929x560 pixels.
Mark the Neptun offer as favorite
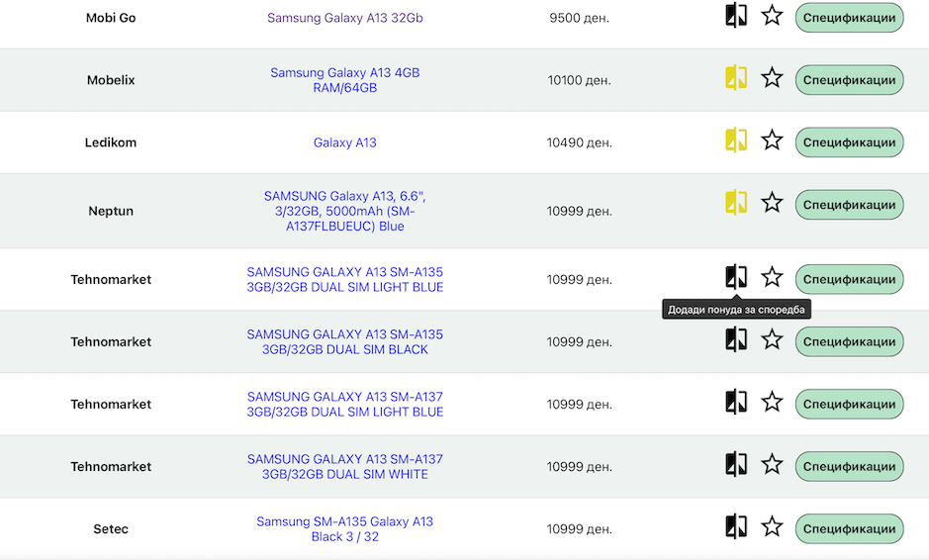[772, 203]
